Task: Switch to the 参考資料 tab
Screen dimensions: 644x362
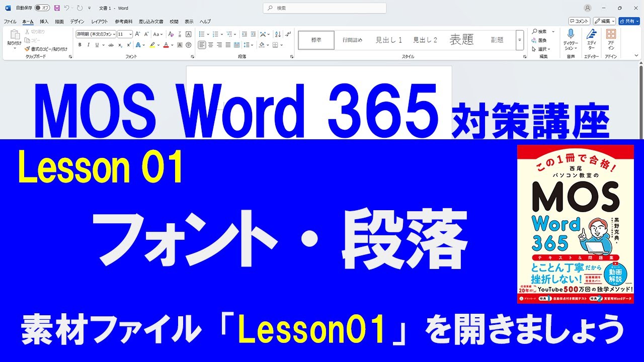Action: pyautogui.click(x=123, y=22)
